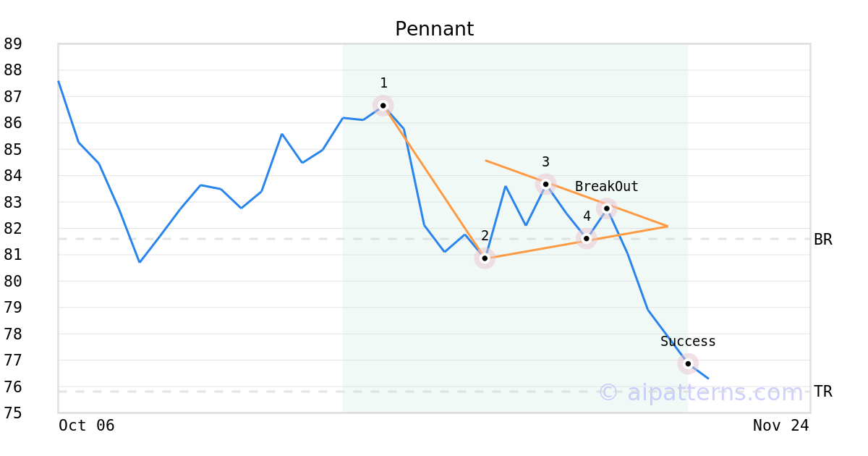Viewport: 868px width, 456px height.
Task: Click pivot point marker 1 at the peak
Action: point(383,106)
